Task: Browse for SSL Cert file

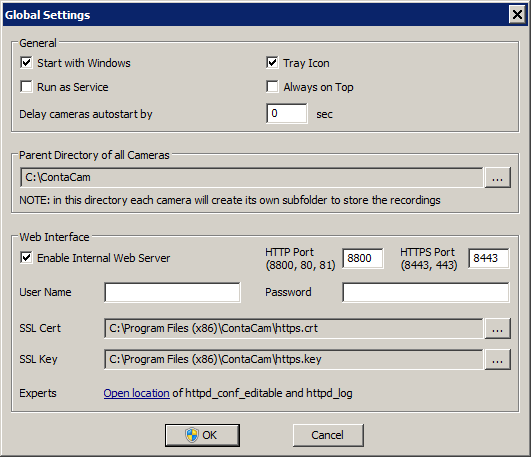Action: pos(497,328)
